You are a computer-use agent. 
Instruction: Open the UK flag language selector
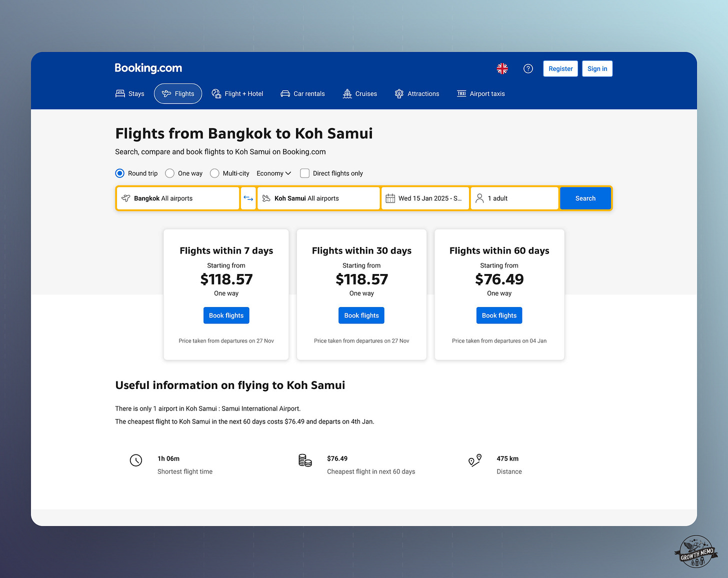click(x=502, y=68)
